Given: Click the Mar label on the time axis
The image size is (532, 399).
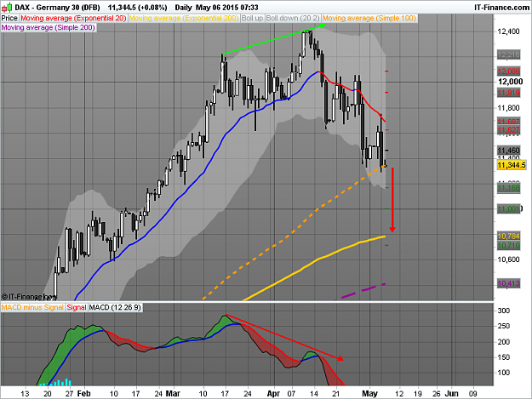Looking at the screenshot, I should click(173, 394).
